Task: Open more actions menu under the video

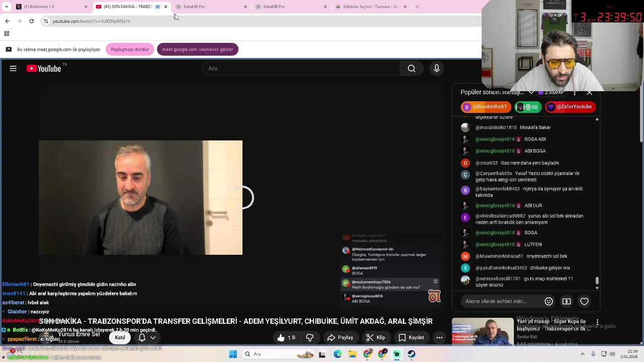Action: click(439, 337)
